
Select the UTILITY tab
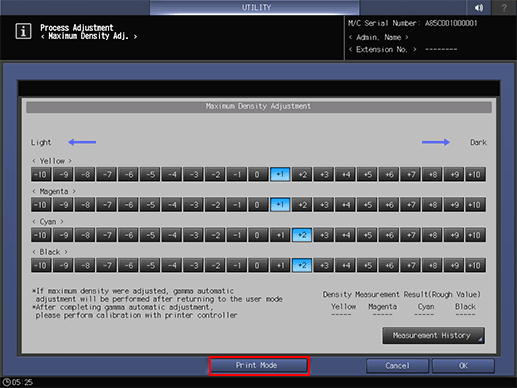pyautogui.click(x=255, y=7)
